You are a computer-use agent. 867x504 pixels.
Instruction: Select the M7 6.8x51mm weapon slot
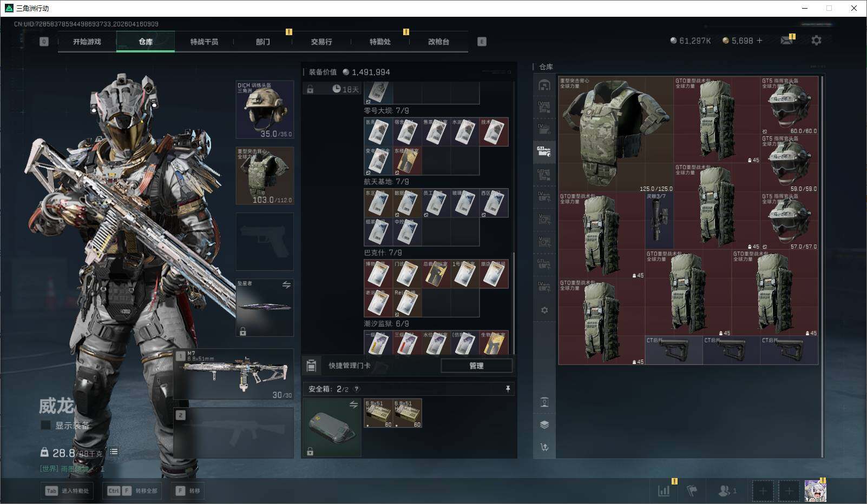click(x=234, y=374)
